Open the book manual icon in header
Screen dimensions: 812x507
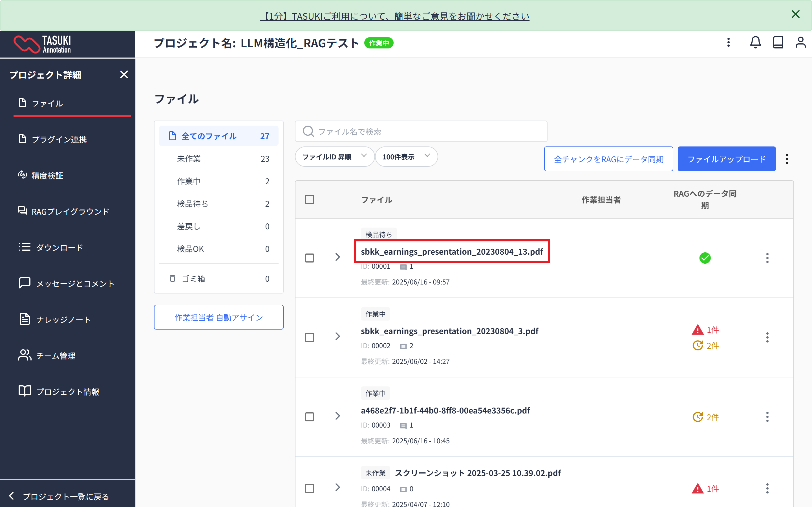(x=778, y=43)
